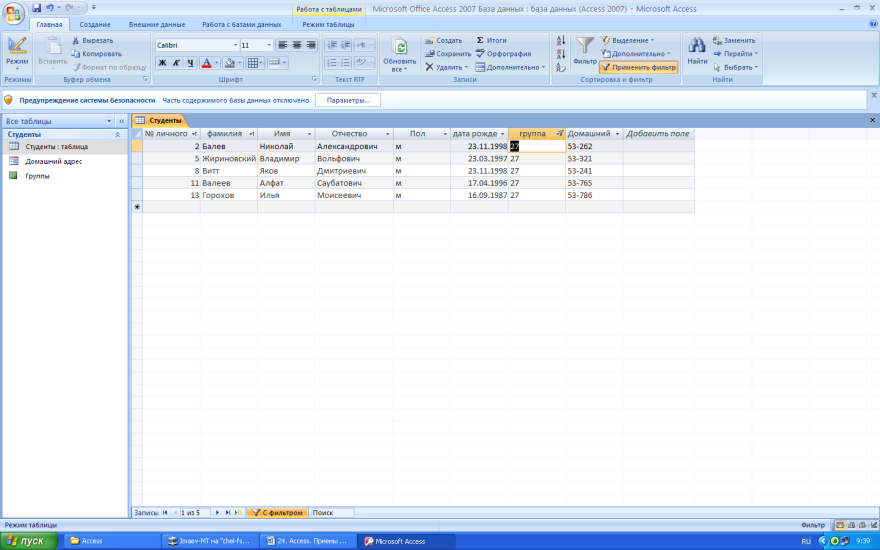This screenshot has width=880, height=550.
Task: Open Access folder in taskbar
Action: 112,541
